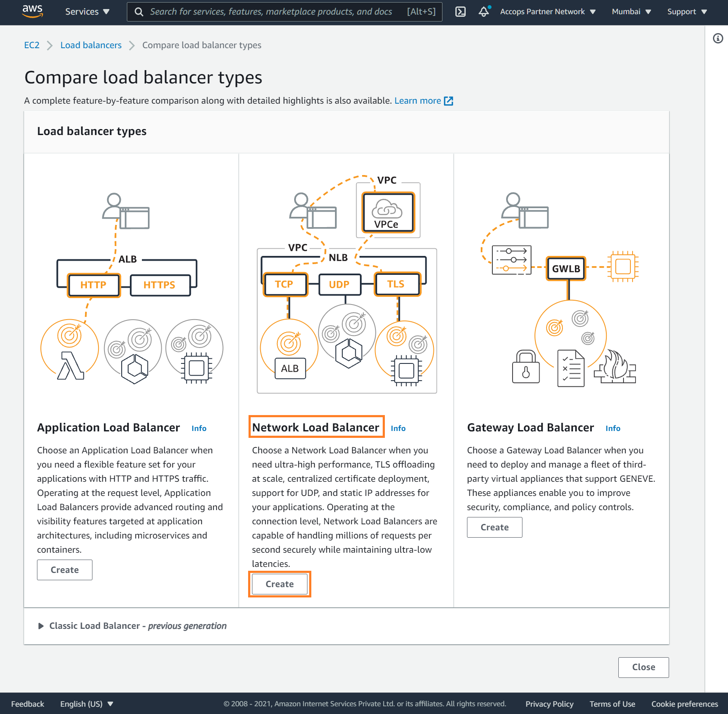728x714 pixels.
Task: Click the Load balancer types section header
Action: pos(92,131)
